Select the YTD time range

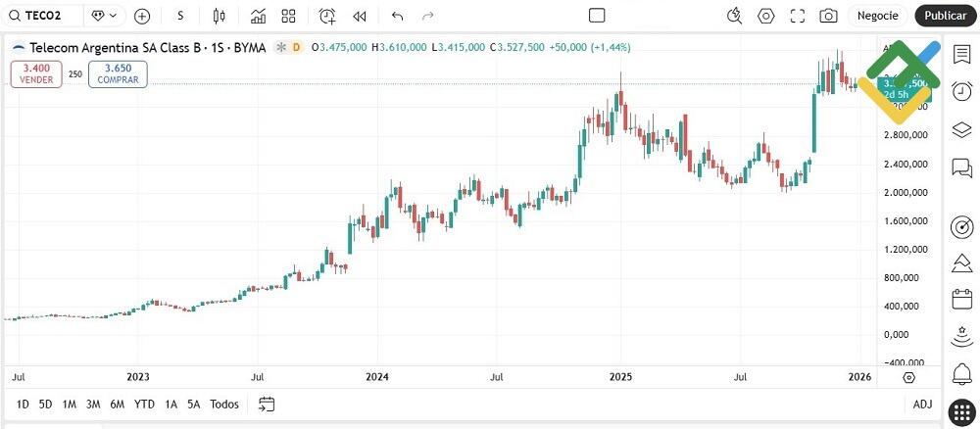144,404
